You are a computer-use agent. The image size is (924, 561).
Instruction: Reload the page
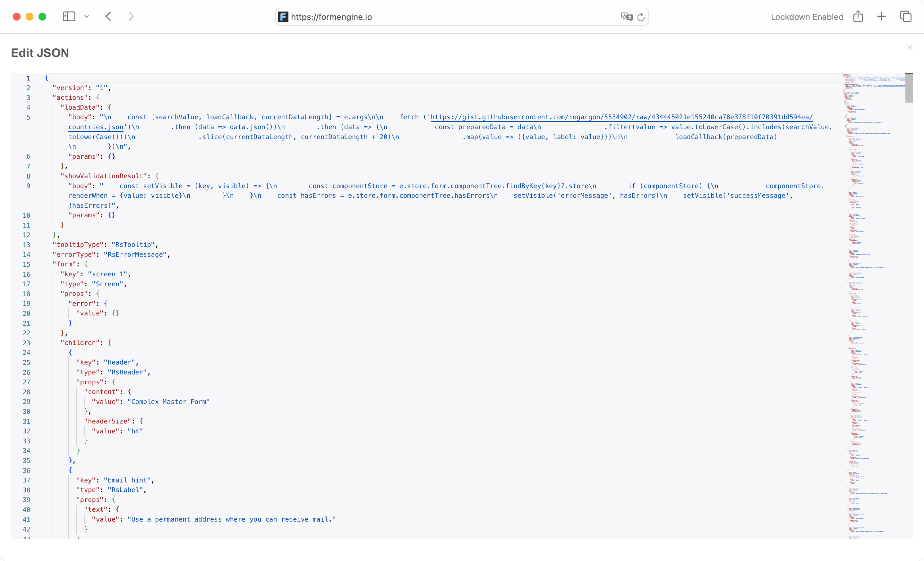(641, 16)
